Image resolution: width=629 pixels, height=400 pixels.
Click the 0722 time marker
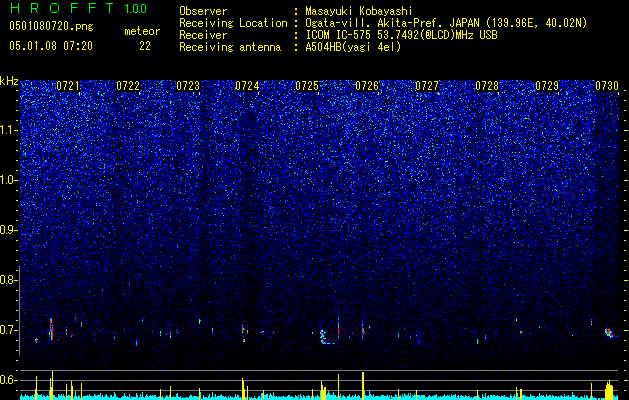(128, 86)
